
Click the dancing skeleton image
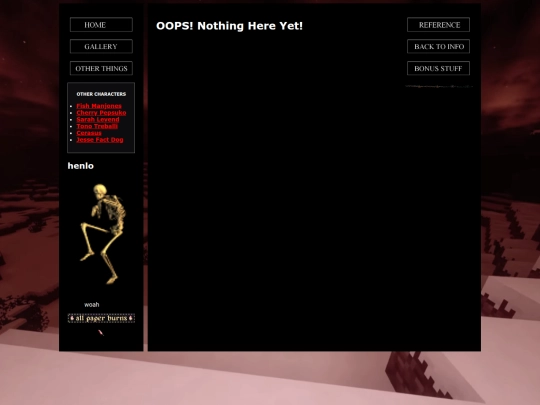pyautogui.click(x=103, y=234)
